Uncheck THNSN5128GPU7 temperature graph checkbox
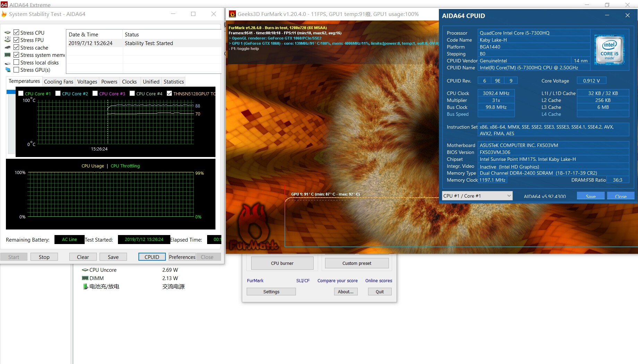Image resolution: width=638 pixels, height=364 pixels. tap(169, 93)
